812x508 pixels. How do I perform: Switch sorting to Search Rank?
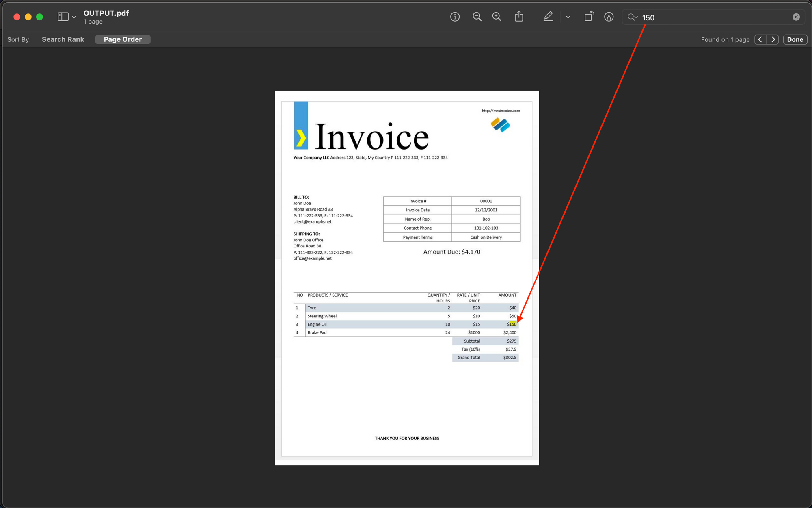[x=63, y=39]
